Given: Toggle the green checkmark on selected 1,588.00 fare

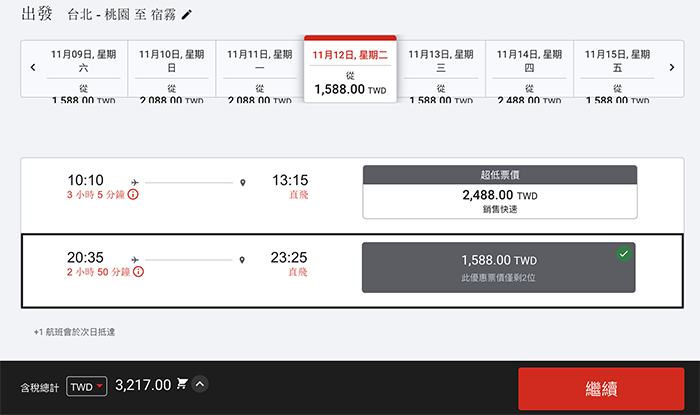Looking at the screenshot, I should tap(624, 253).
